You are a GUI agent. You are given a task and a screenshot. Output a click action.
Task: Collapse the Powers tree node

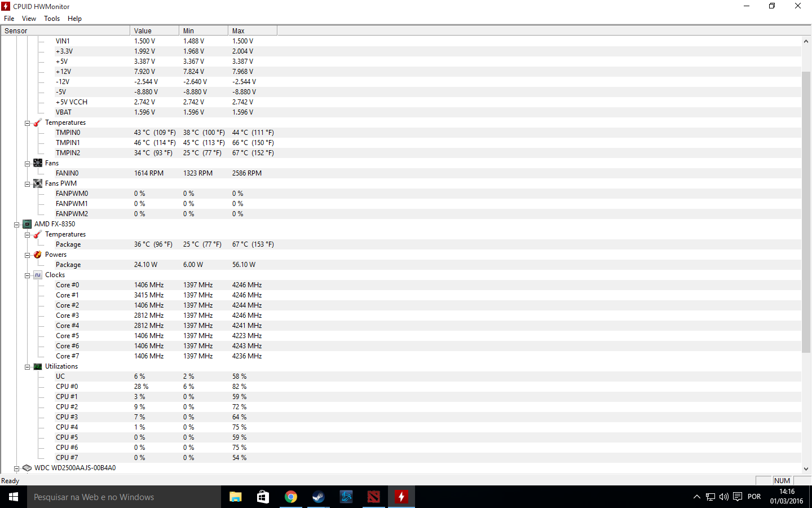[x=27, y=255]
